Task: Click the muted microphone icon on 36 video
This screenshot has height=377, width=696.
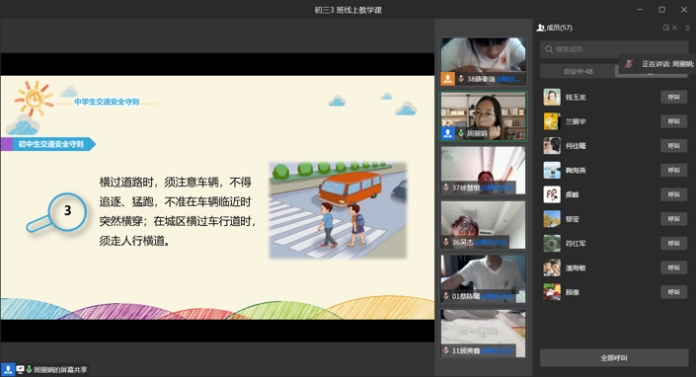Action: [446, 242]
